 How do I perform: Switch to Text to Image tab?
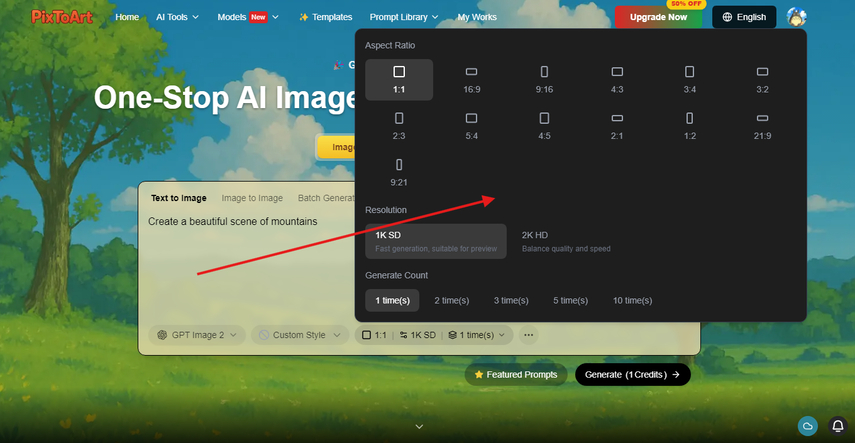click(179, 198)
